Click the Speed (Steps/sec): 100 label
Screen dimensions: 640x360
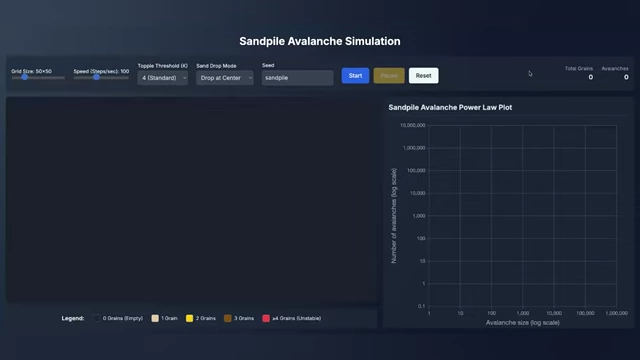click(101, 71)
